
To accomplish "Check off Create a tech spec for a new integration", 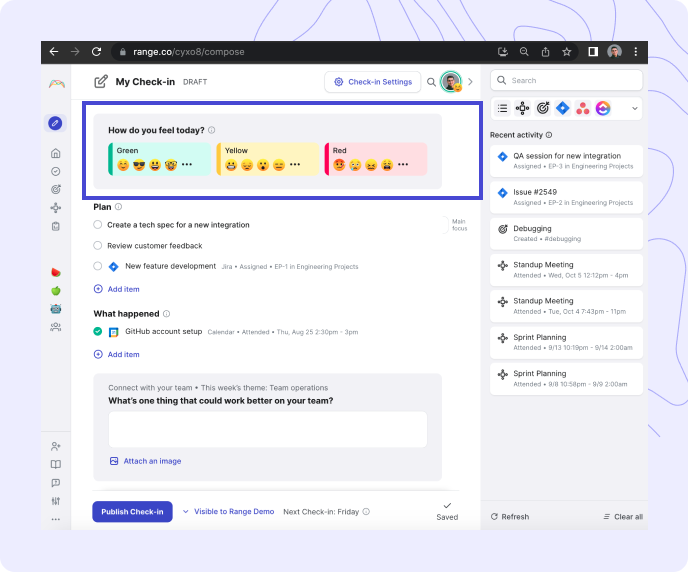I will 98,225.
